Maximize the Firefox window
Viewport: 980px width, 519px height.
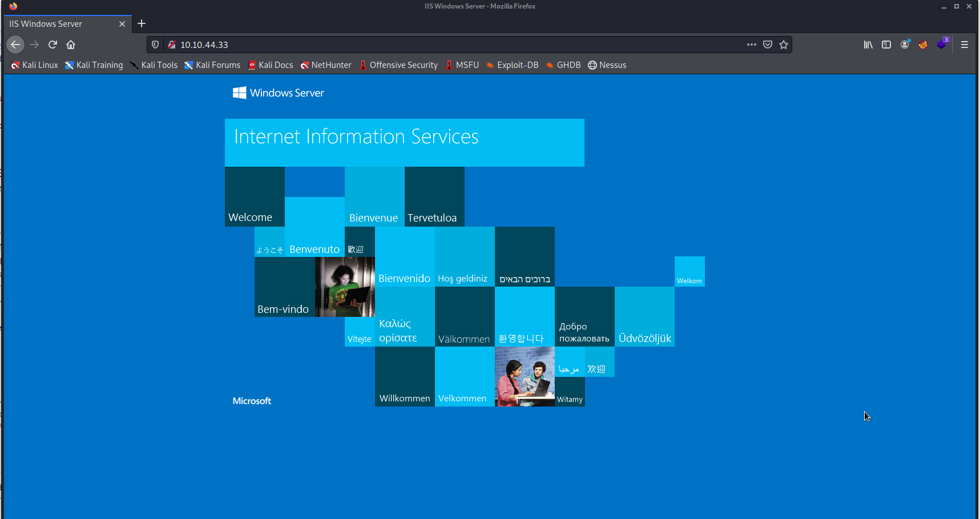coord(957,6)
